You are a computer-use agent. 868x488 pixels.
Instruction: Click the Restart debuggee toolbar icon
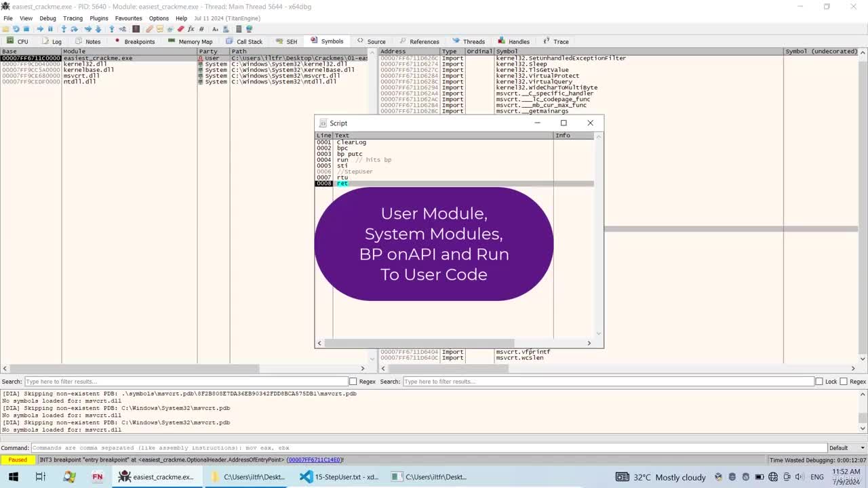click(16, 29)
